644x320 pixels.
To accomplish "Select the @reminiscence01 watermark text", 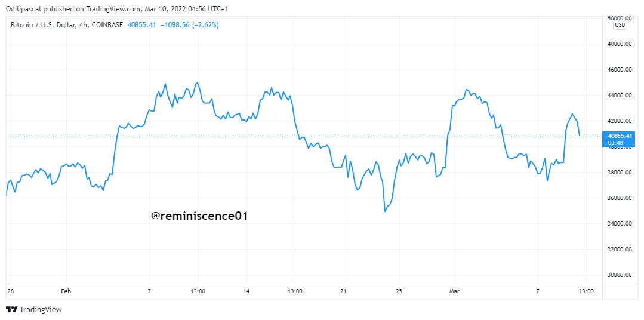I will (199, 216).
